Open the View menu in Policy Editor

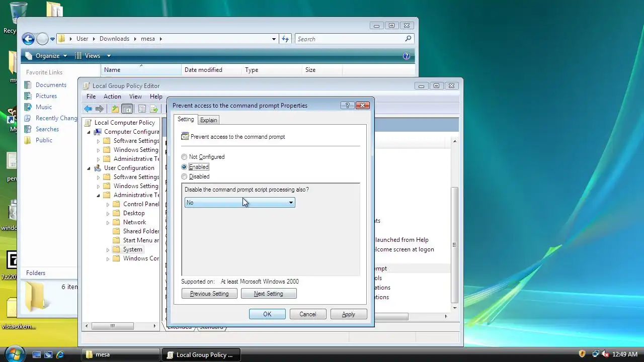click(x=135, y=97)
